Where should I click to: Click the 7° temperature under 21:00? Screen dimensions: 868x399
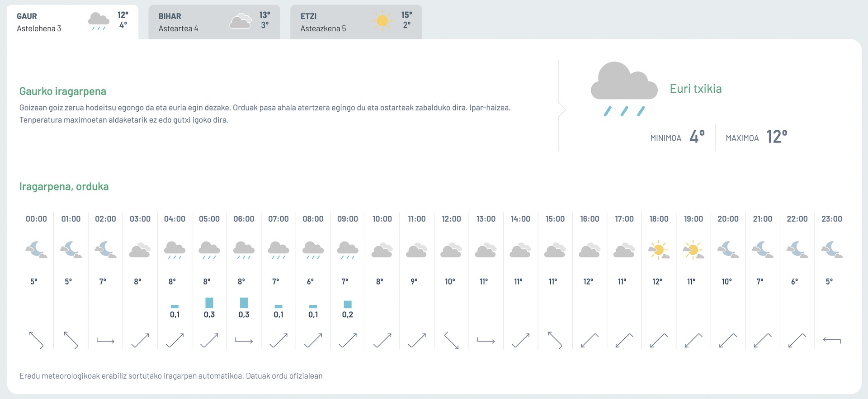pos(760,281)
